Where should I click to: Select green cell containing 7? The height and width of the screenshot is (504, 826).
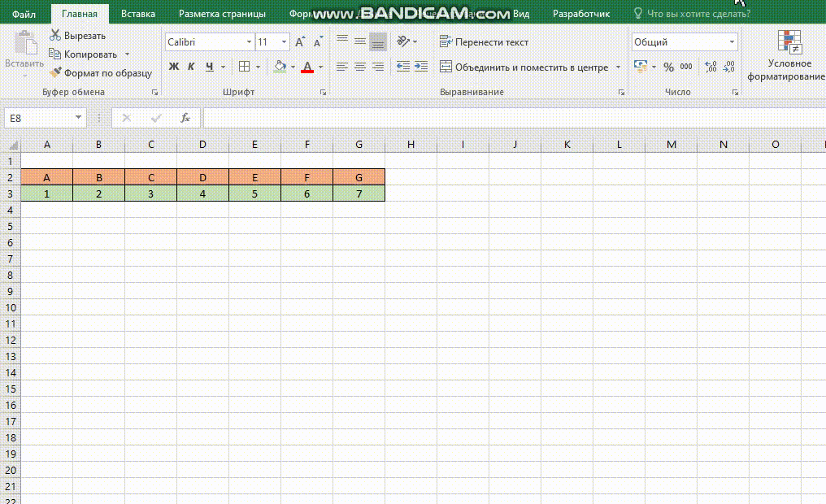click(359, 193)
